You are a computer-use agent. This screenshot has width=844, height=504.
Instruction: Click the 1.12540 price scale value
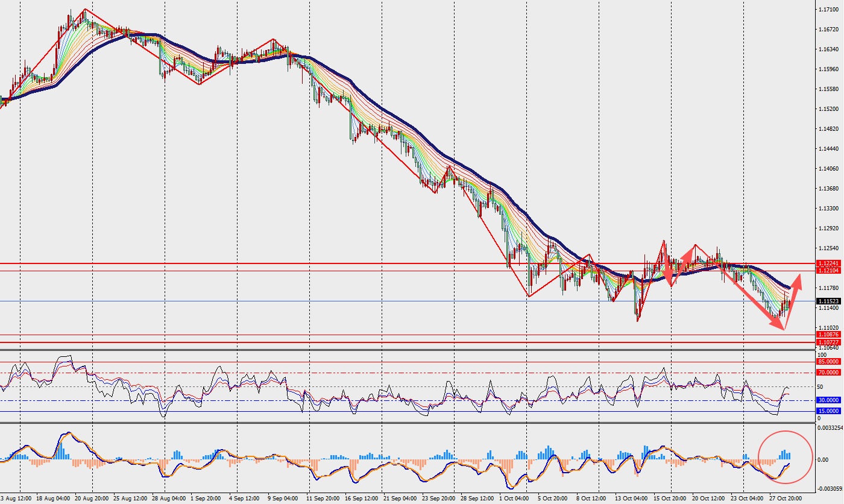(828, 248)
